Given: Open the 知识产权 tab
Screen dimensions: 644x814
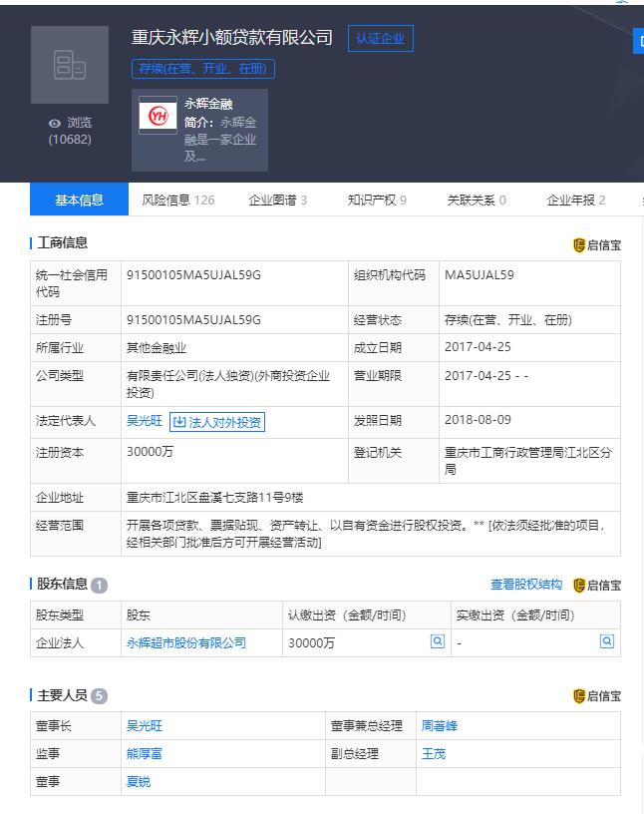Looking at the screenshot, I should tap(377, 200).
